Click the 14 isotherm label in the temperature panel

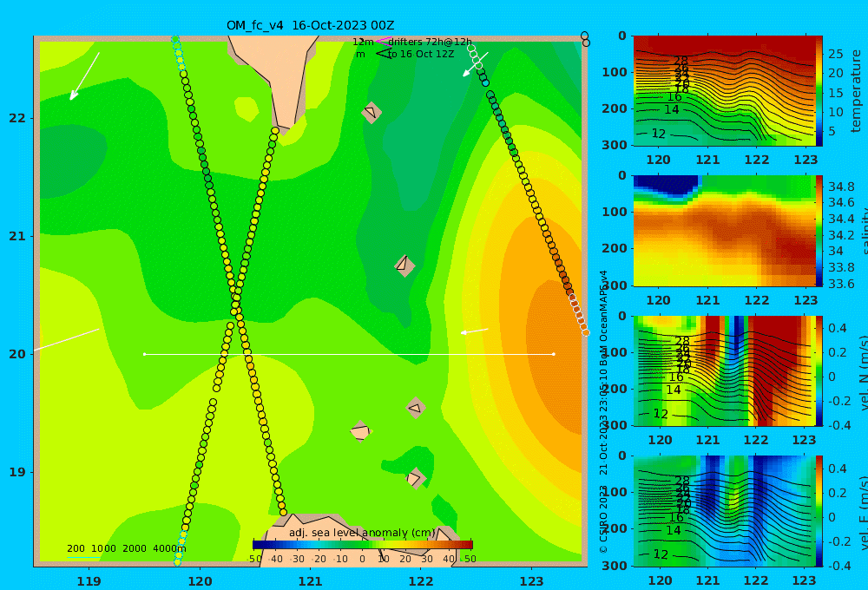point(672,109)
